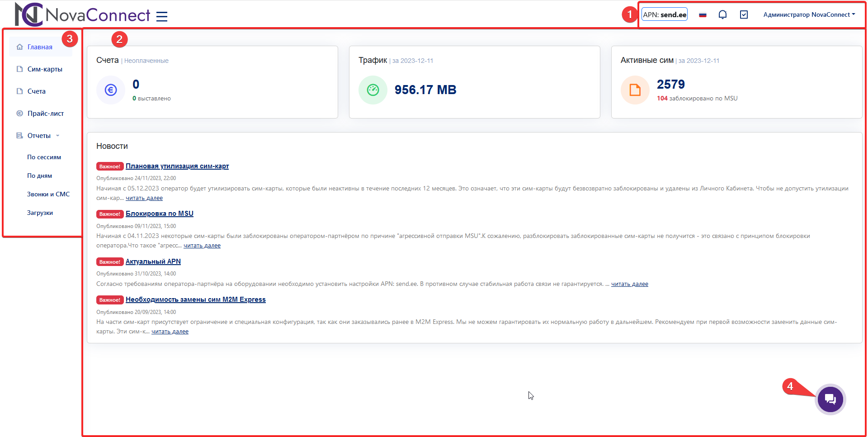Viewport: 868px width, 437px height.
Task: Open the notifications bell icon
Action: pos(722,15)
